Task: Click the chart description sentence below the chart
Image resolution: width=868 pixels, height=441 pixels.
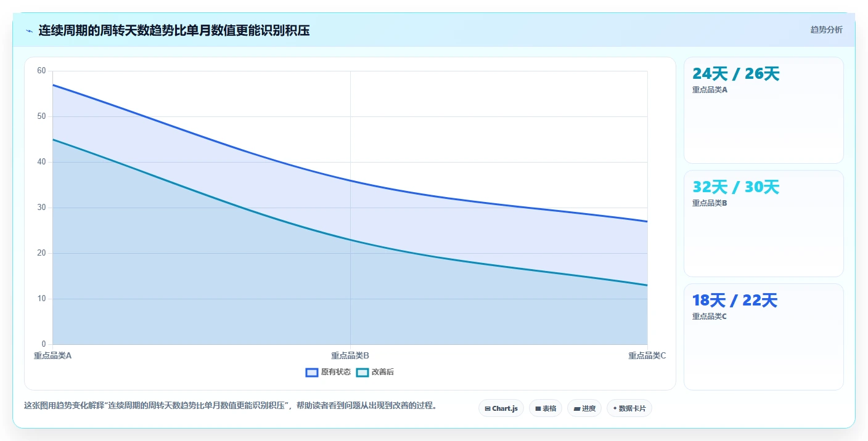Action: pos(230,406)
